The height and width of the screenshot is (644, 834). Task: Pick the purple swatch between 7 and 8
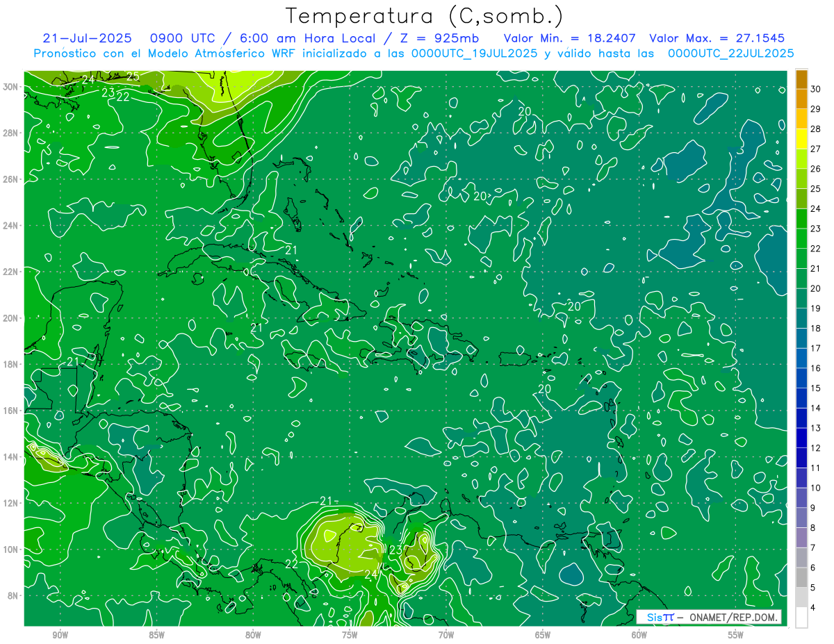801,538
